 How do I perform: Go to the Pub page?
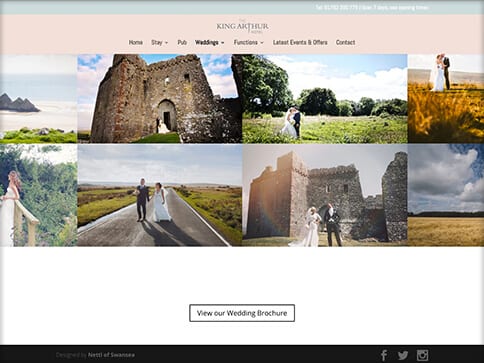[x=182, y=42]
